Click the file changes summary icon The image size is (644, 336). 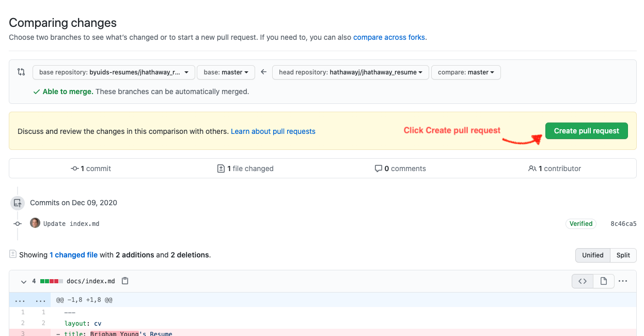point(13,254)
